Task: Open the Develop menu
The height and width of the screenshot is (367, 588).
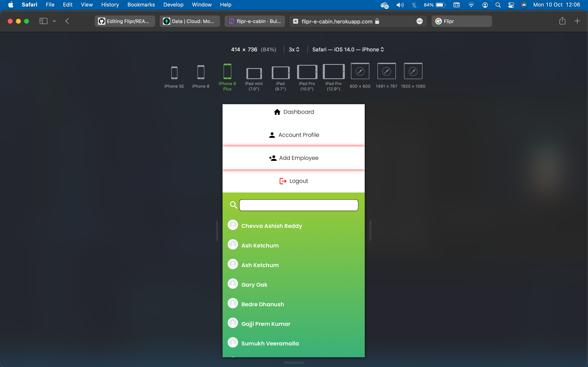Action: point(173,5)
